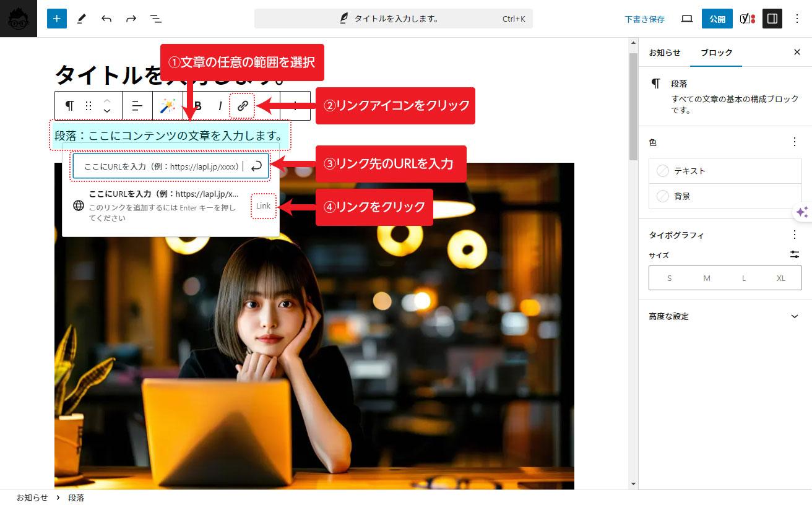Click the undo arrow icon
The width and height of the screenshot is (812, 505).
pyautogui.click(x=106, y=19)
